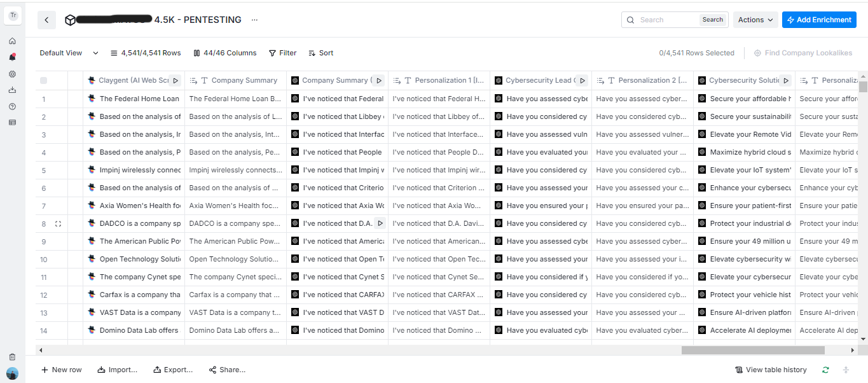868x383 pixels.
Task: Click the text-type icon in Personalization 1 header
Action: click(x=408, y=81)
